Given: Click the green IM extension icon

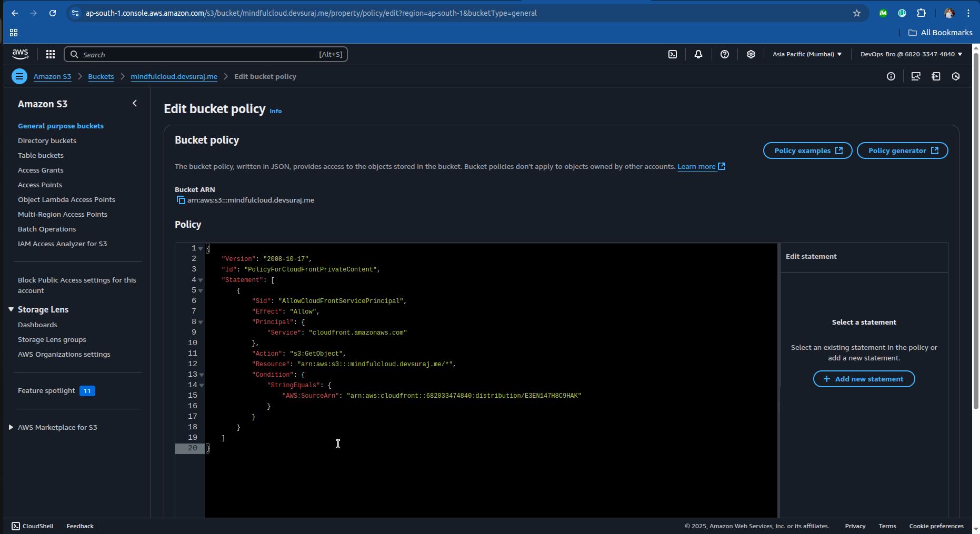Looking at the screenshot, I should 883,13.
